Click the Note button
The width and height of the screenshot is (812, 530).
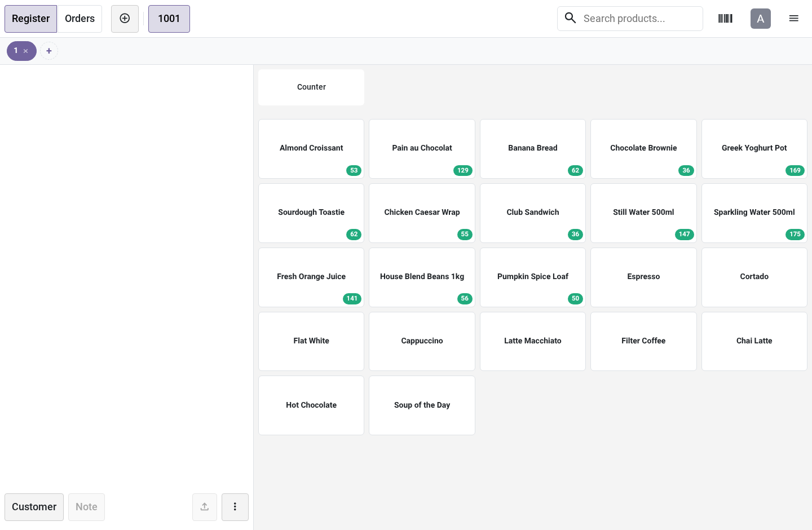[x=86, y=507]
